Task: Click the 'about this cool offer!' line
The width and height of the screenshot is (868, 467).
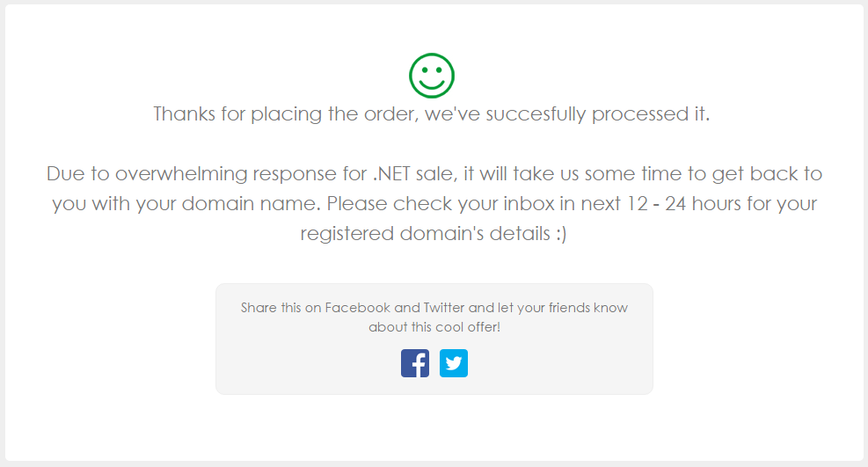Action: pyautogui.click(x=434, y=327)
